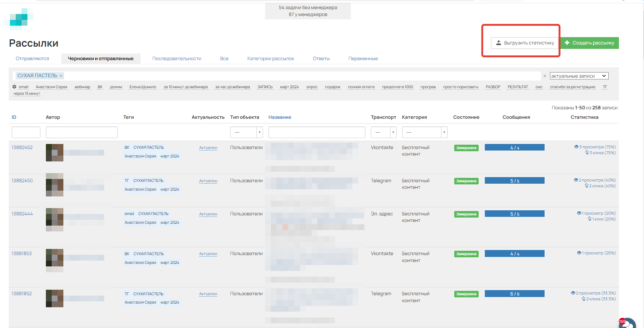Open the Транспорт filter dropdown
Viewport: 644px width, 328px height.
pyautogui.click(x=383, y=132)
